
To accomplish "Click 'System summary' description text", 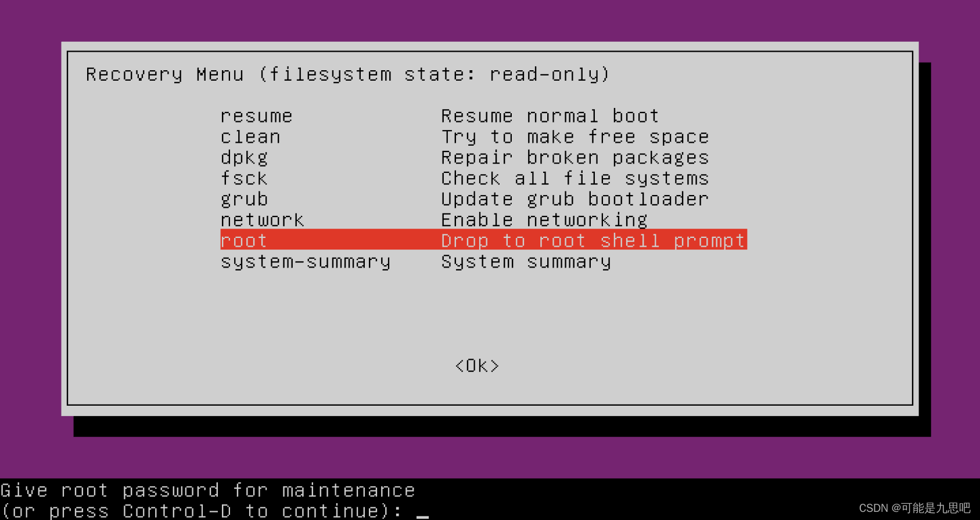I will pos(526,262).
